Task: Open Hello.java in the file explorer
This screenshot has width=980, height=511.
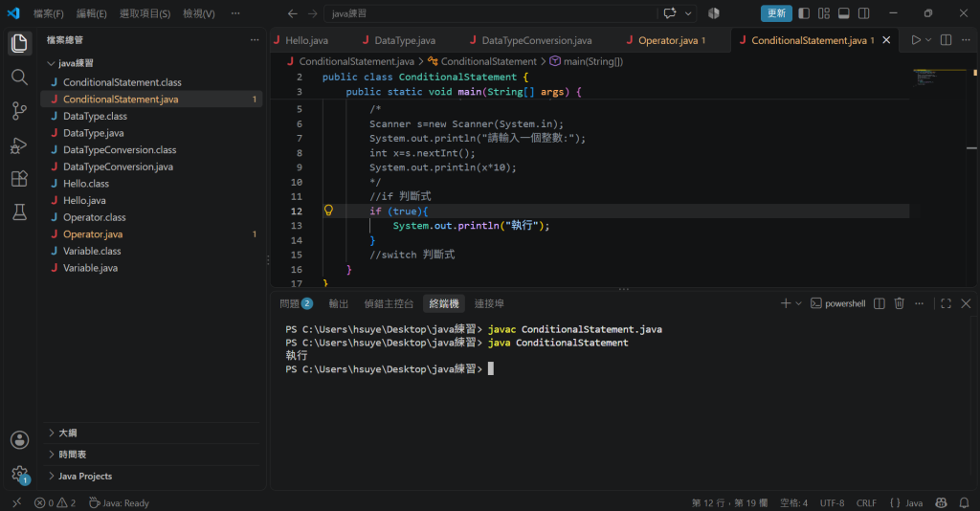Action: coord(84,201)
